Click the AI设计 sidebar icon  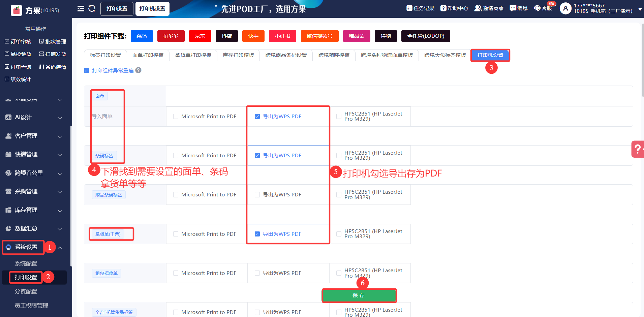click(x=8, y=117)
